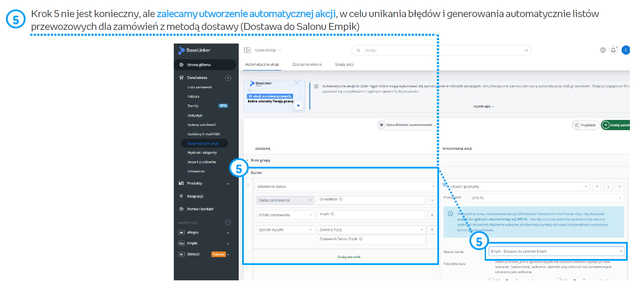Switch to the Zdarzenia własne tab
Screen dimensions: 644x291
tap(307, 64)
